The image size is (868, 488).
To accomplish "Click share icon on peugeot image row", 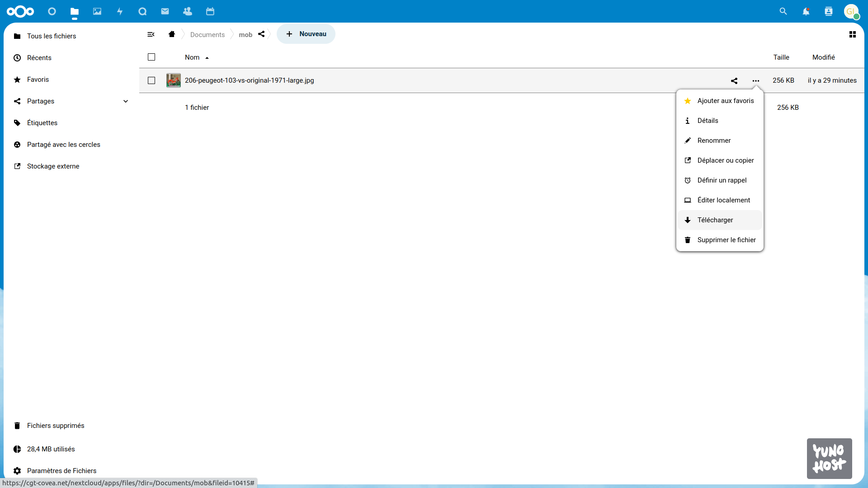I will tap(734, 80).
